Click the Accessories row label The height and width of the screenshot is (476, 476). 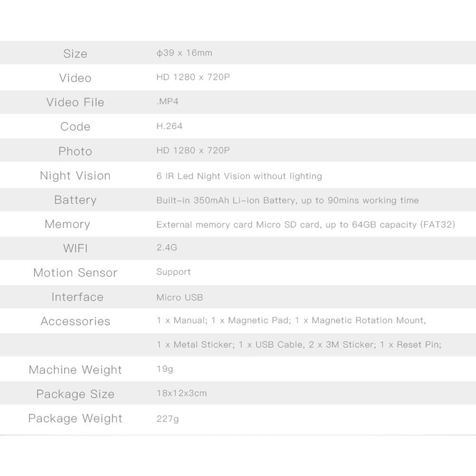tap(75, 322)
